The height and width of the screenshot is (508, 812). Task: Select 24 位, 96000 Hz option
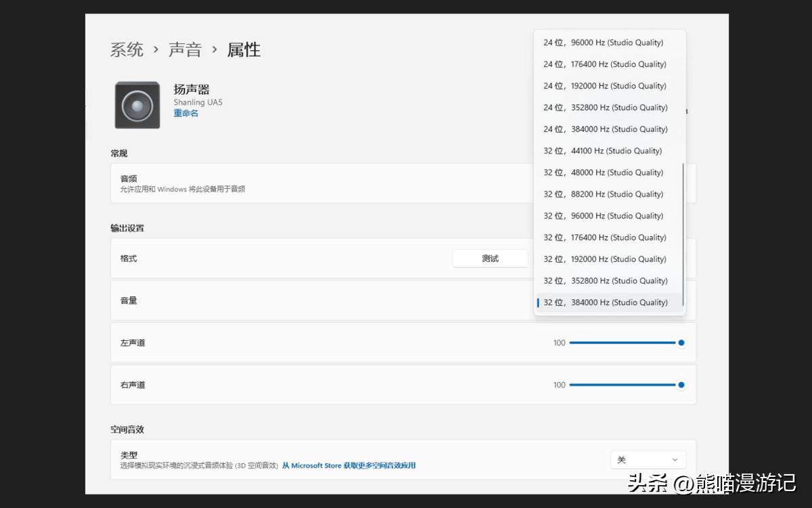tap(603, 43)
